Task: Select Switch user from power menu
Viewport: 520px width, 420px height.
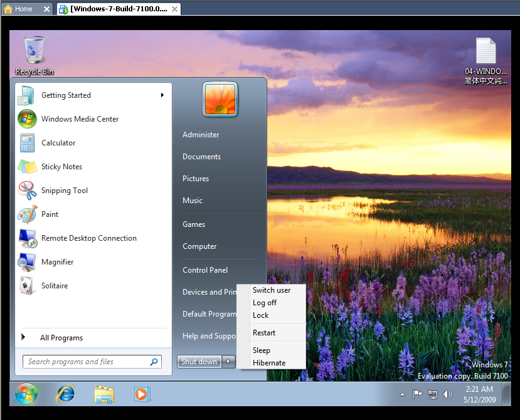Action: [271, 290]
